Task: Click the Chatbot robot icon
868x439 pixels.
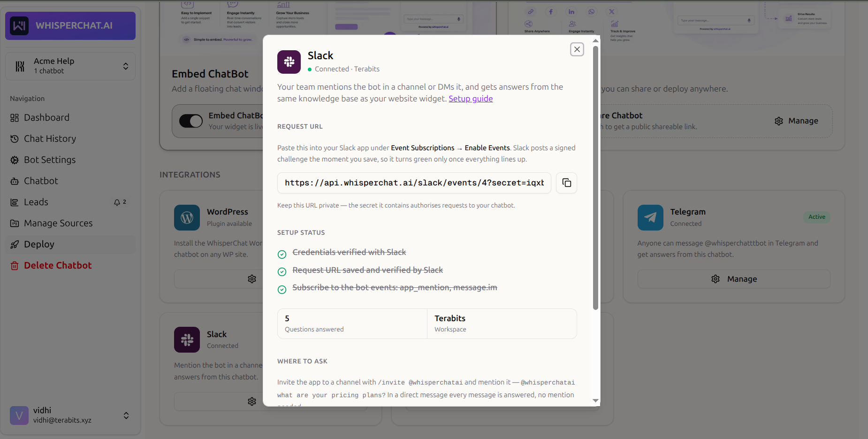Action: point(15,181)
